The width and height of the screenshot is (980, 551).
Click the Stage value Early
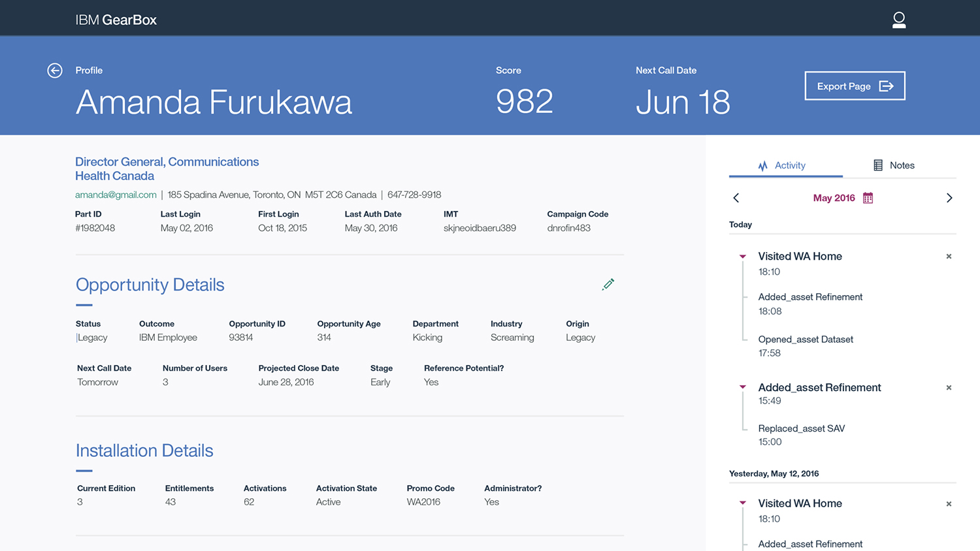[380, 382]
